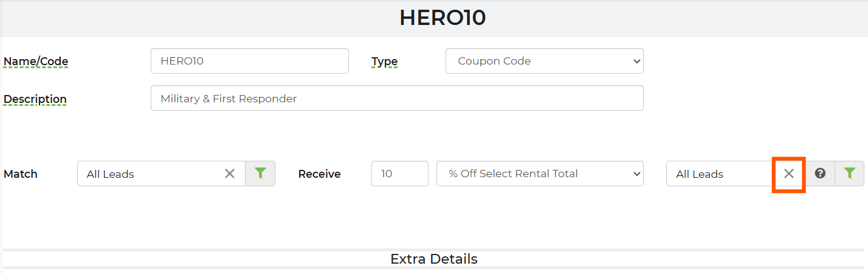Click the Receive label

point(319,174)
